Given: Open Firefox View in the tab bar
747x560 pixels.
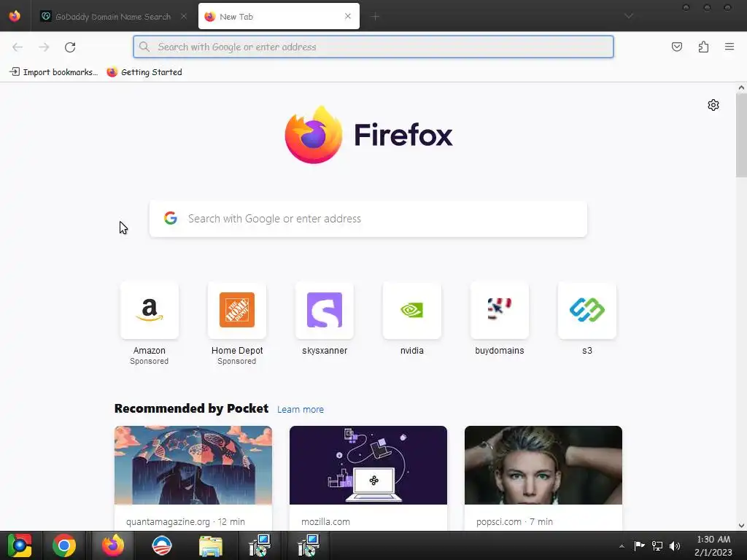Looking at the screenshot, I should point(15,16).
